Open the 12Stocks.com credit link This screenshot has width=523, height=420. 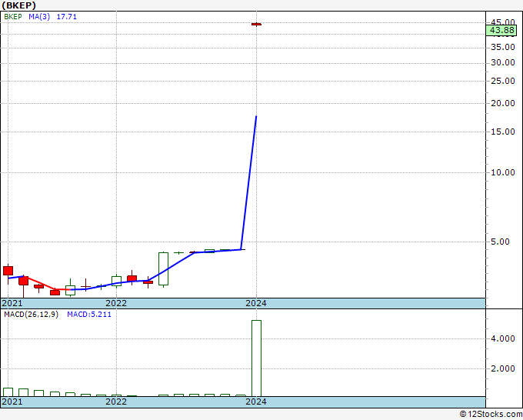[491, 415]
